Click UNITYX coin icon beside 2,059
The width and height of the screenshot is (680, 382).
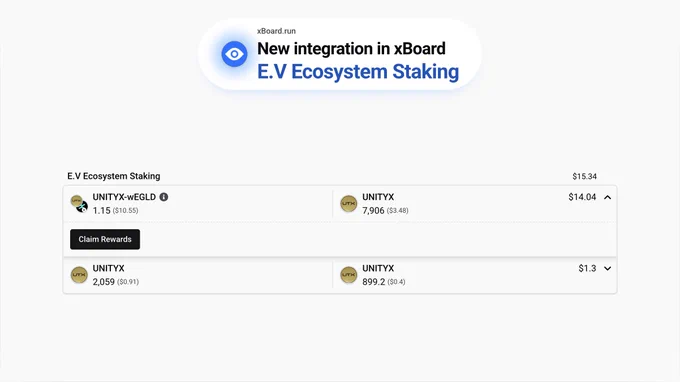[x=79, y=275]
